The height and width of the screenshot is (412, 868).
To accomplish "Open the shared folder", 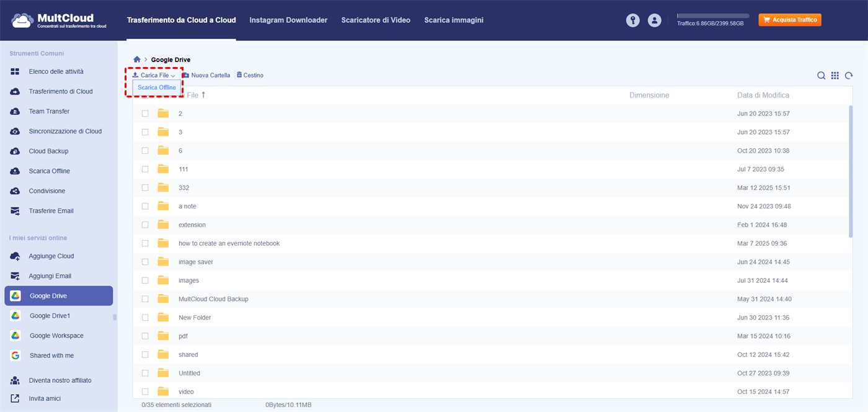I will [188, 355].
